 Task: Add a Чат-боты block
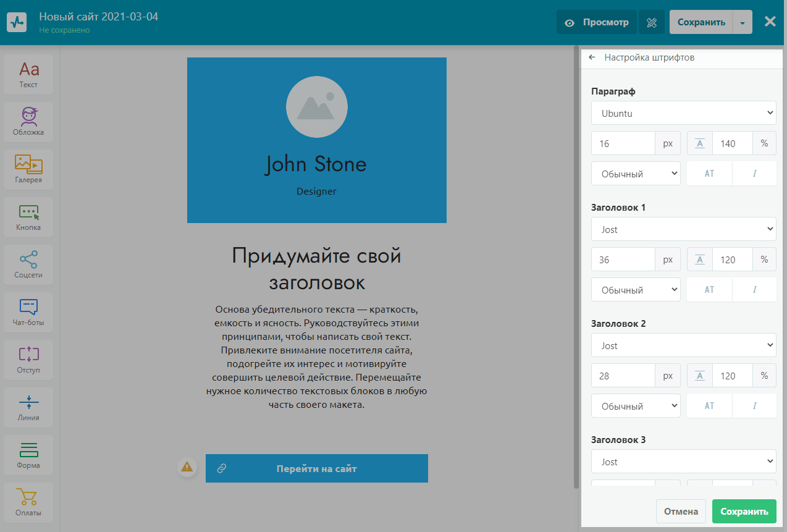pyautogui.click(x=28, y=312)
